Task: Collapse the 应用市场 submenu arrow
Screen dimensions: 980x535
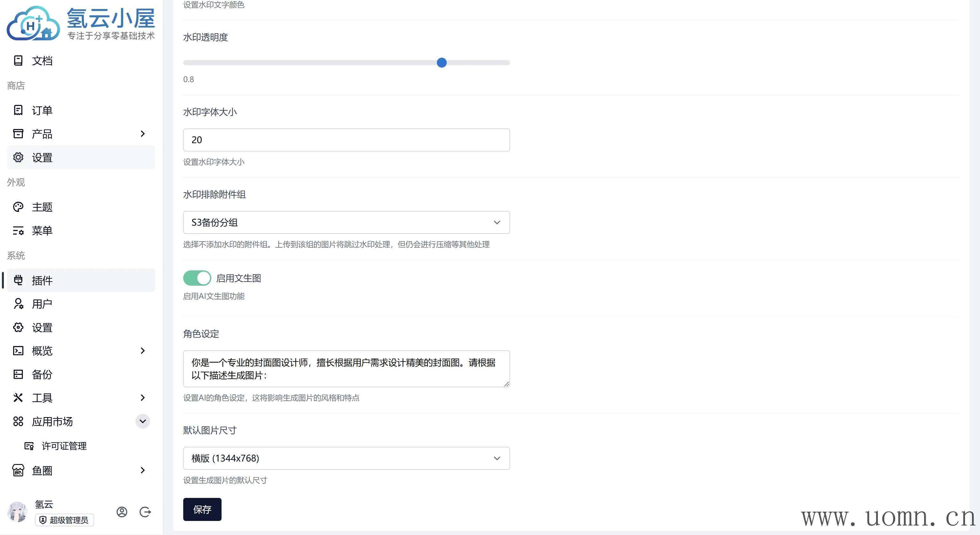Action: click(143, 421)
